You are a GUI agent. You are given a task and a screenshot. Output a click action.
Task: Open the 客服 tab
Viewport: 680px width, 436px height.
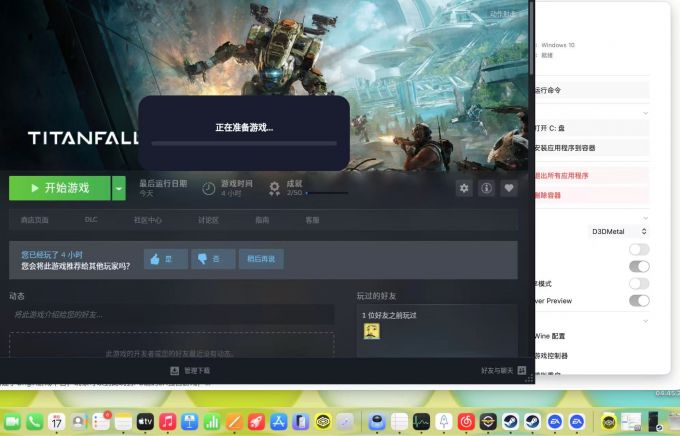[x=312, y=220]
